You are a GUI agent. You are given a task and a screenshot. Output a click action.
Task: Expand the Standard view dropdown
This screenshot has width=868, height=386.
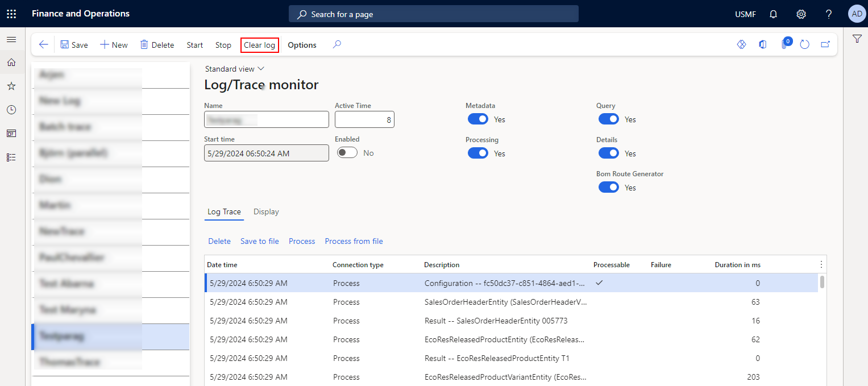[235, 69]
